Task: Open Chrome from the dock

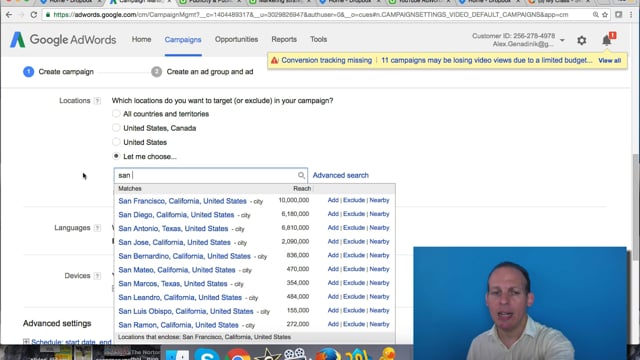Action: [238, 354]
